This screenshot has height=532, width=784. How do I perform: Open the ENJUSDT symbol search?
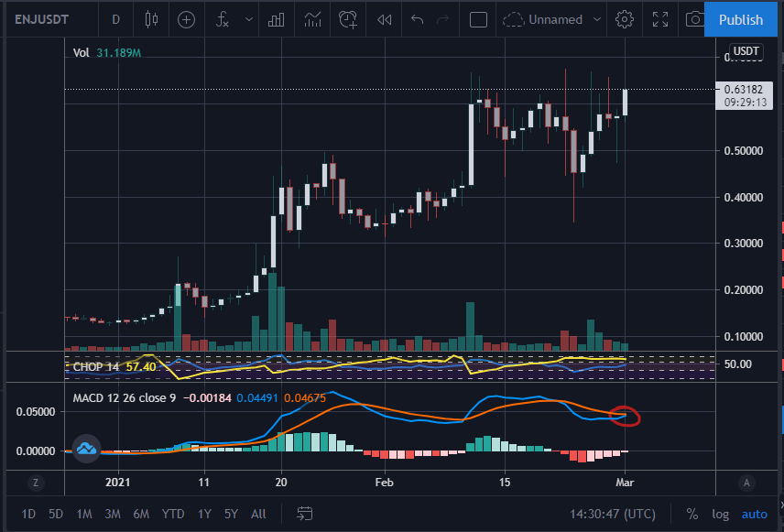(41, 19)
